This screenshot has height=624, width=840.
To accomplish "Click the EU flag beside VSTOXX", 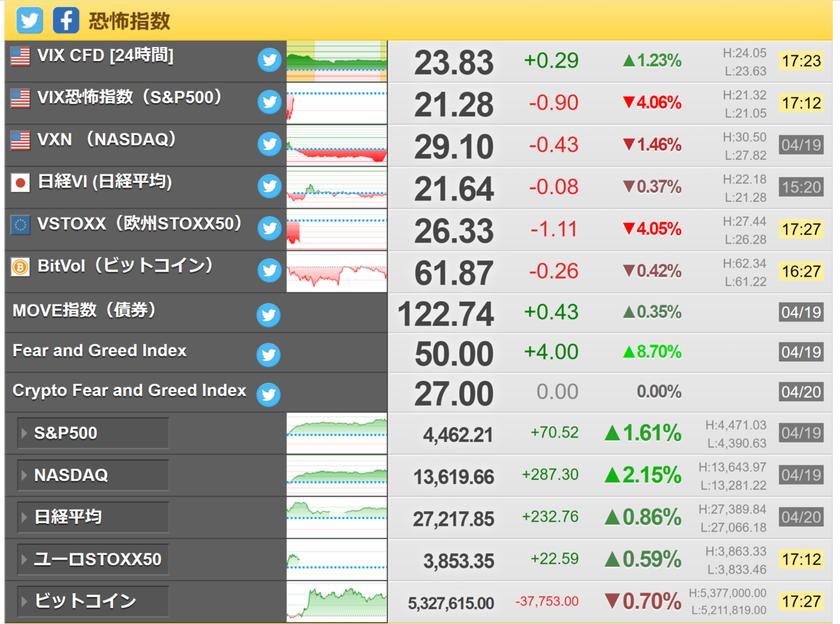I will (x=20, y=225).
